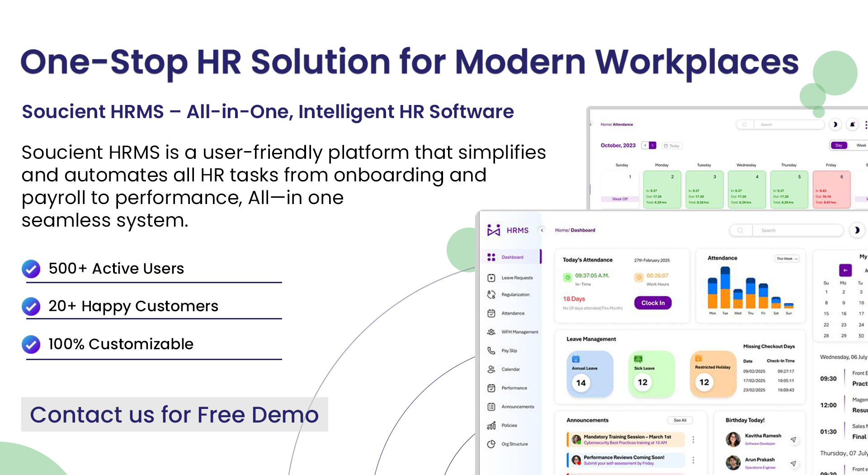Click the Sick Leave card icon
This screenshot has width=868, height=475.
point(638,359)
